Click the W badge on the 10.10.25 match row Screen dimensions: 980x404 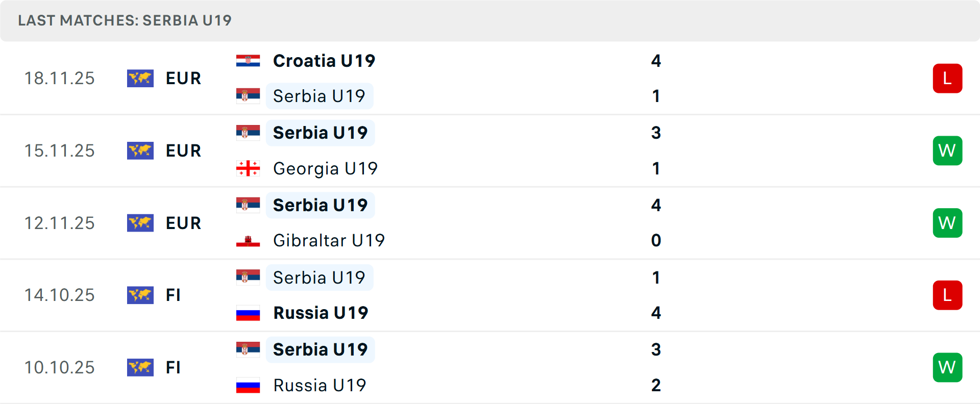(947, 367)
